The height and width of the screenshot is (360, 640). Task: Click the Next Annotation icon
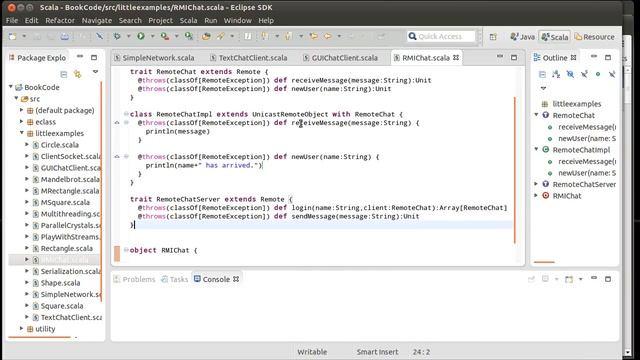click(x=265, y=37)
